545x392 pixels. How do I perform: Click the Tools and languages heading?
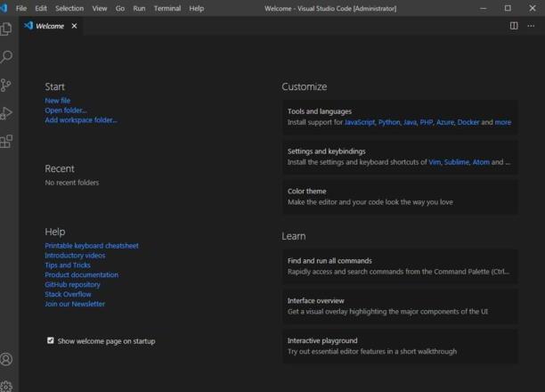click(x=320, y=111)
